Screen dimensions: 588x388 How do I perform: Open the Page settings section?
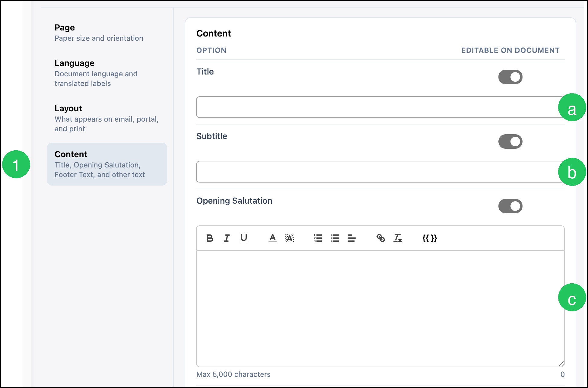pyautogui.click(x=107, y=33)
